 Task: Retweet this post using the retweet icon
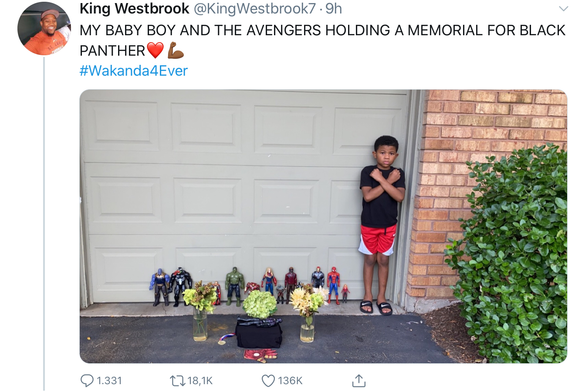[x=177, y=381]
